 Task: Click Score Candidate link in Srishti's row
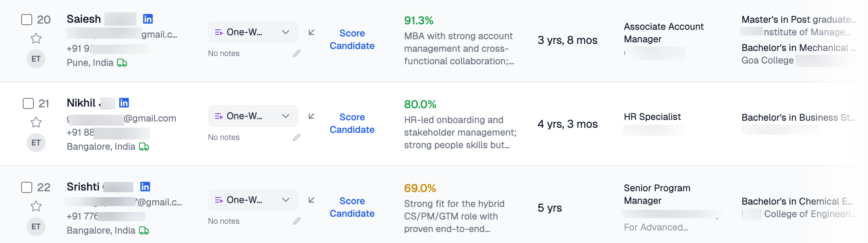pos(352,207)
